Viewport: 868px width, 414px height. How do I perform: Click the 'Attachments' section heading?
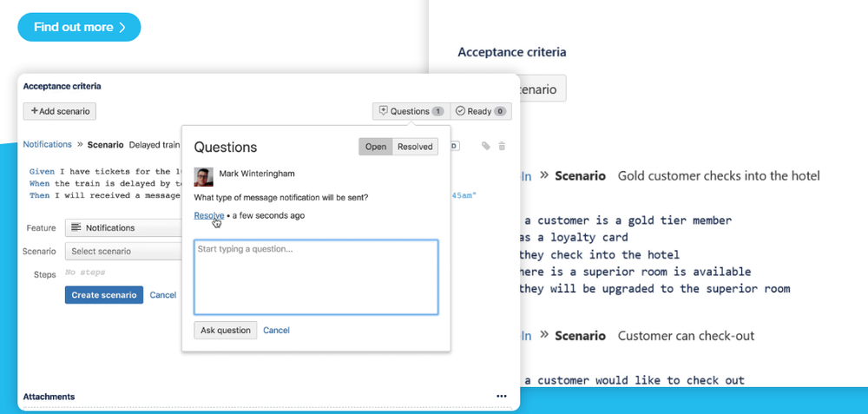coord(49,397)
